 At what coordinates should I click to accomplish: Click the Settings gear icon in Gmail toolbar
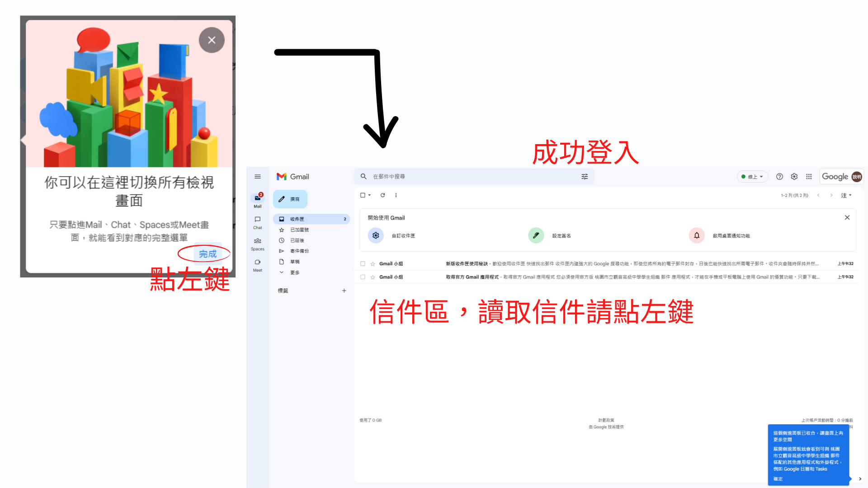(x=793, y=176)
